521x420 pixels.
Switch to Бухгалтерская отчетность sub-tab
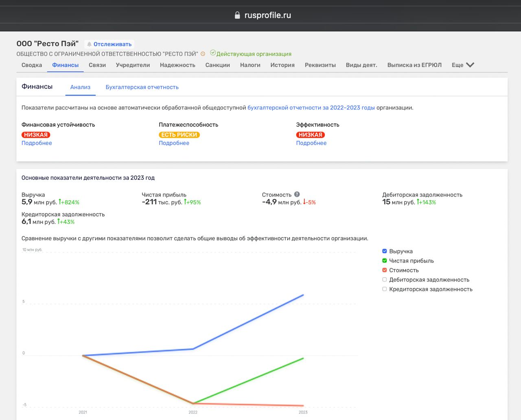(x=142, y=87)
